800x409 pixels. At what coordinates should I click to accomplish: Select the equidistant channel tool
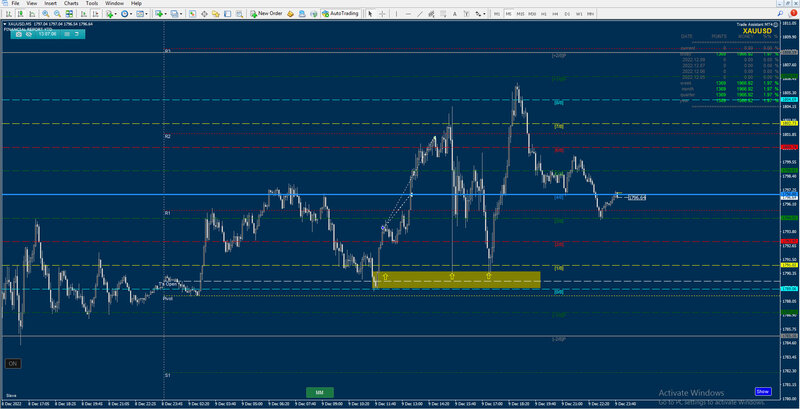pyautogui.click(x=431, y=14)
